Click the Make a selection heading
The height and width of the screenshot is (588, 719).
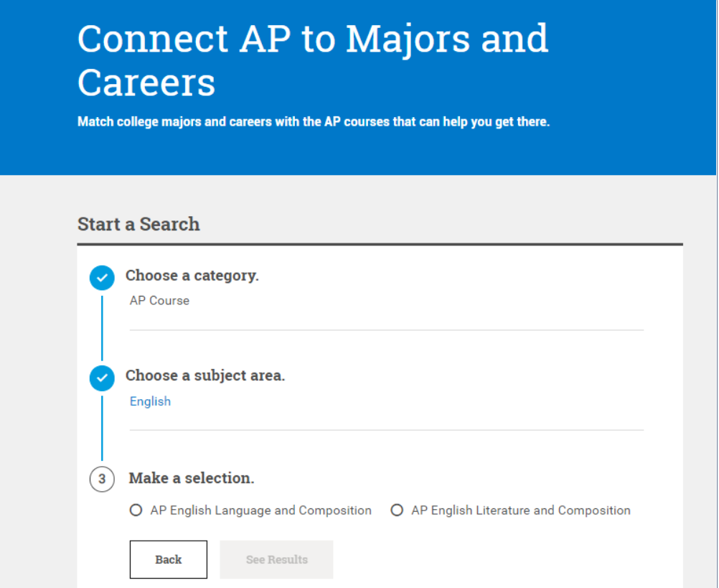pos(191,478)
